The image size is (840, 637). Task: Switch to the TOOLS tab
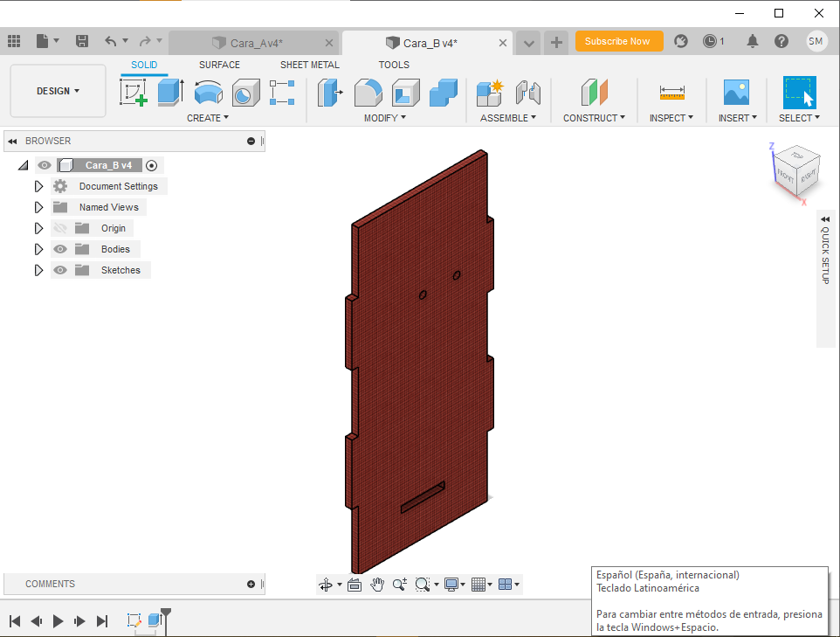pos(394,65)
